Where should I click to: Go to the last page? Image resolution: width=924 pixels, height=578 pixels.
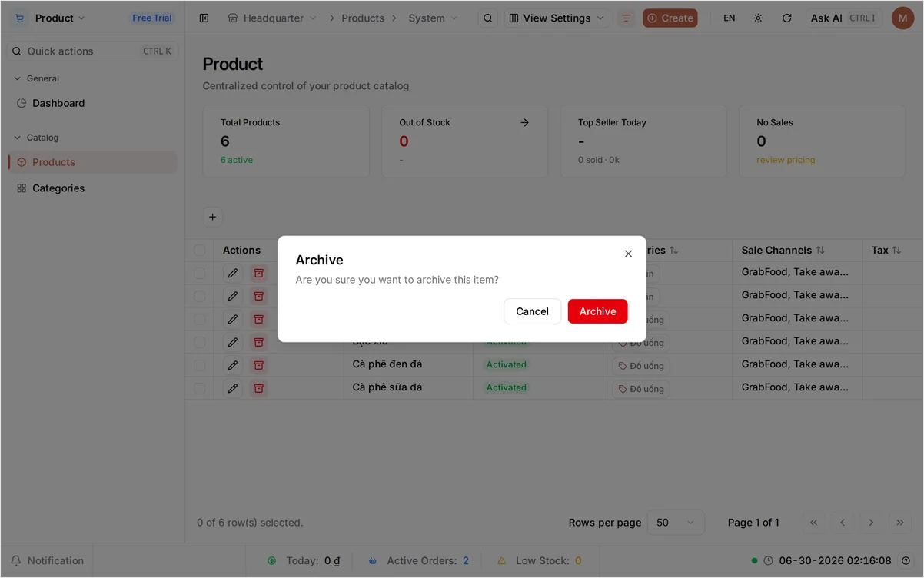899,523
